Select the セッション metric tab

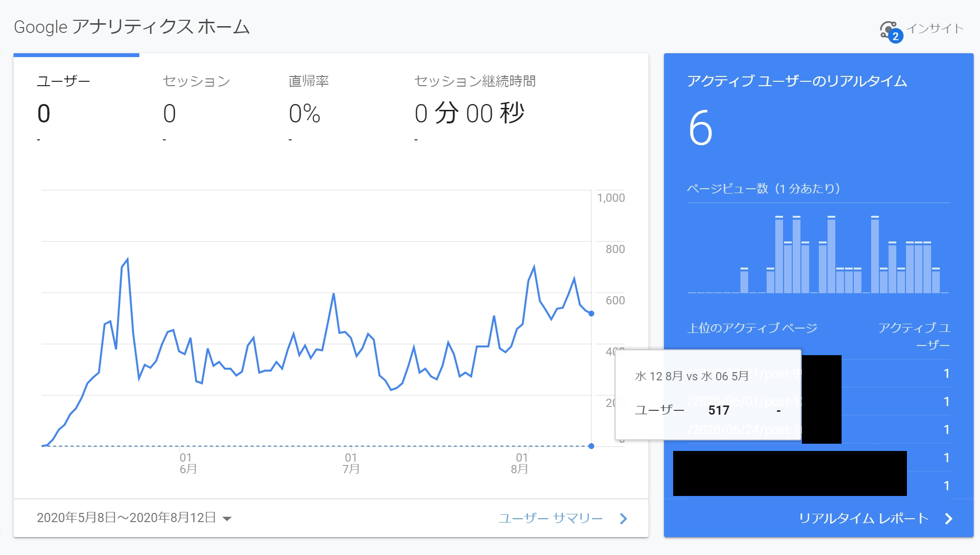[196, 81]
